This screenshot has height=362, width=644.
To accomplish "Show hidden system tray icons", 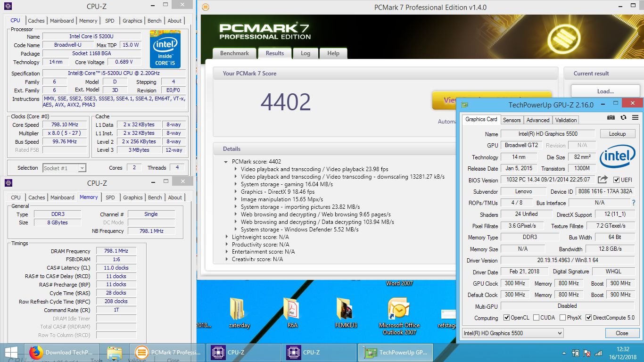I will [x=564, y=353].
